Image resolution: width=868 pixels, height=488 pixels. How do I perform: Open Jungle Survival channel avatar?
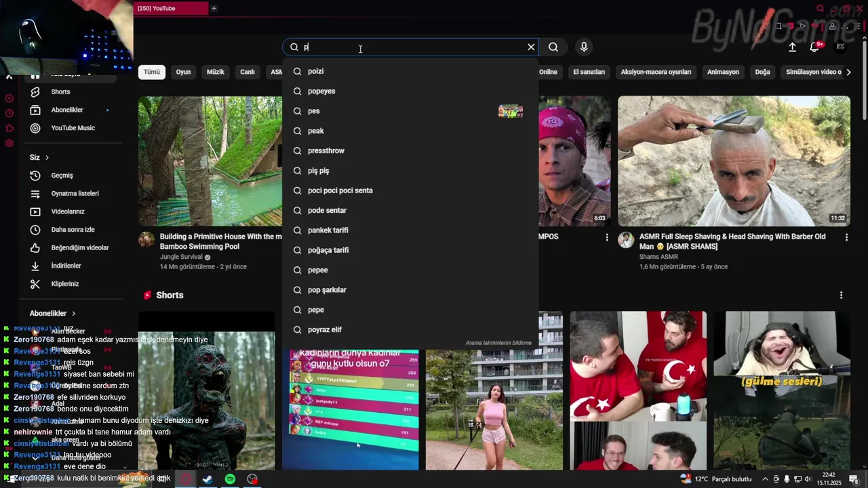pos(146,240)
